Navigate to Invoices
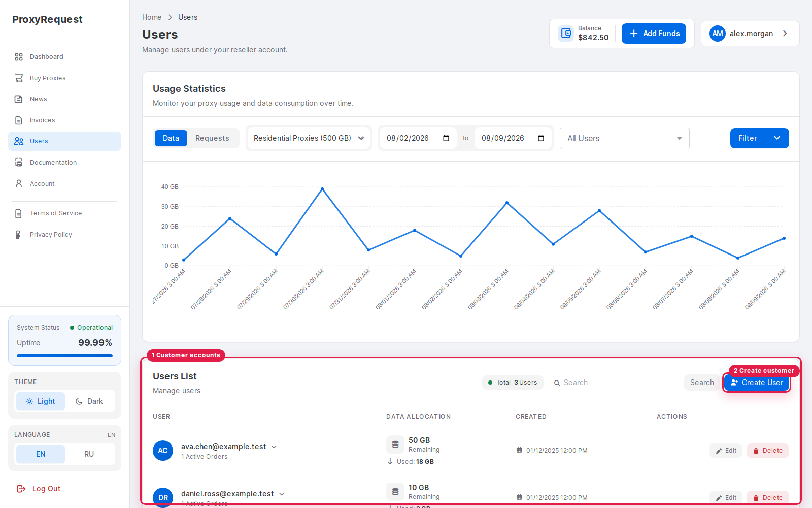Image resolution: width=812 pixels, height=508 pixels. click(x=64, y=120)
